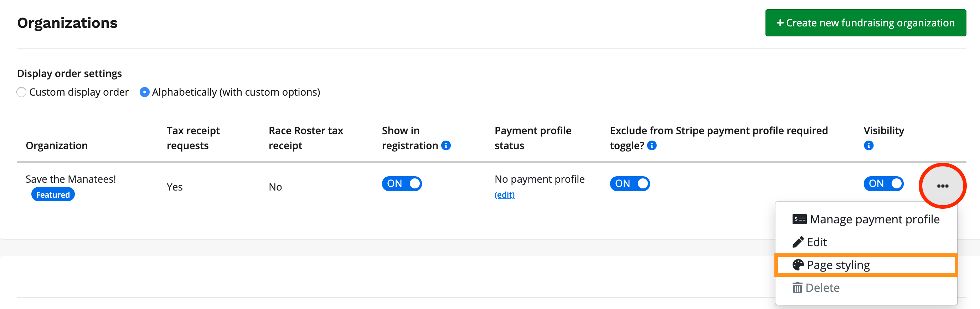980x309 pixels.
Task: Click the Featured badge under Save the Manatees
Action: point(53,195)
